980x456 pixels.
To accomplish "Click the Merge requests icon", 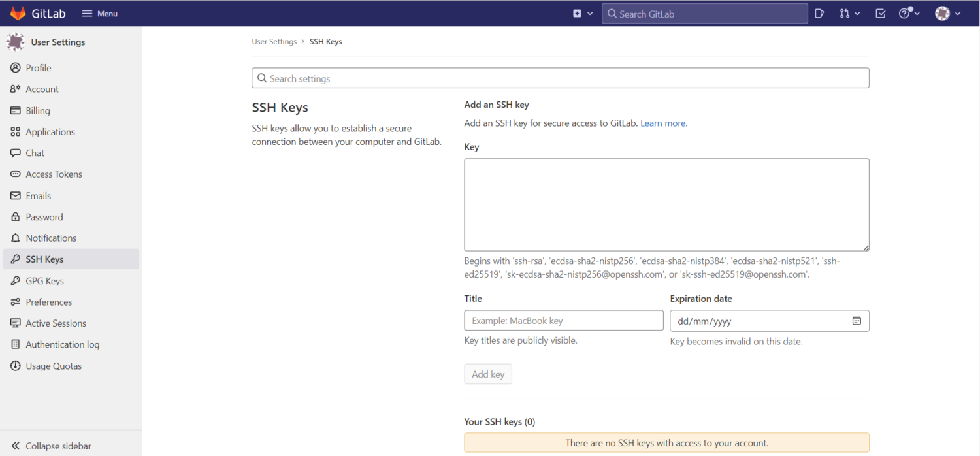I will tap(844, 13).
